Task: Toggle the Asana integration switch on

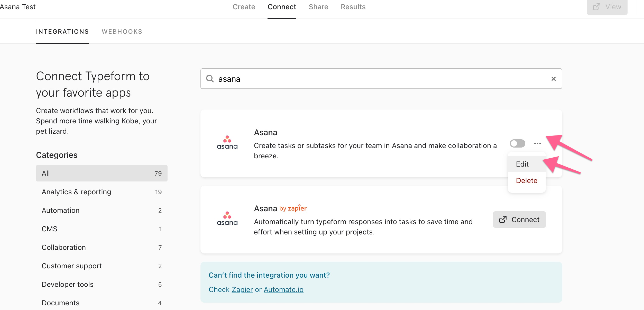Action: click(517, 143)
